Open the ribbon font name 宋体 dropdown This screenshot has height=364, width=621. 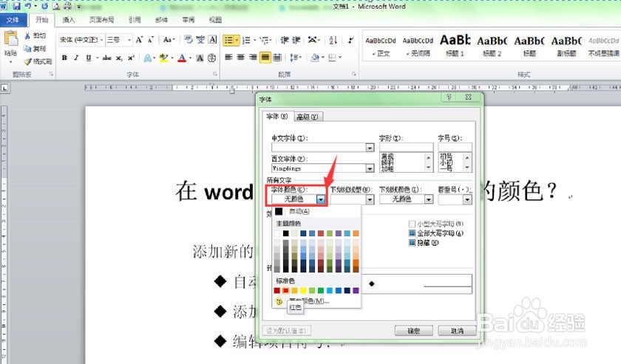pyautogui.click(x=102, y=40)
